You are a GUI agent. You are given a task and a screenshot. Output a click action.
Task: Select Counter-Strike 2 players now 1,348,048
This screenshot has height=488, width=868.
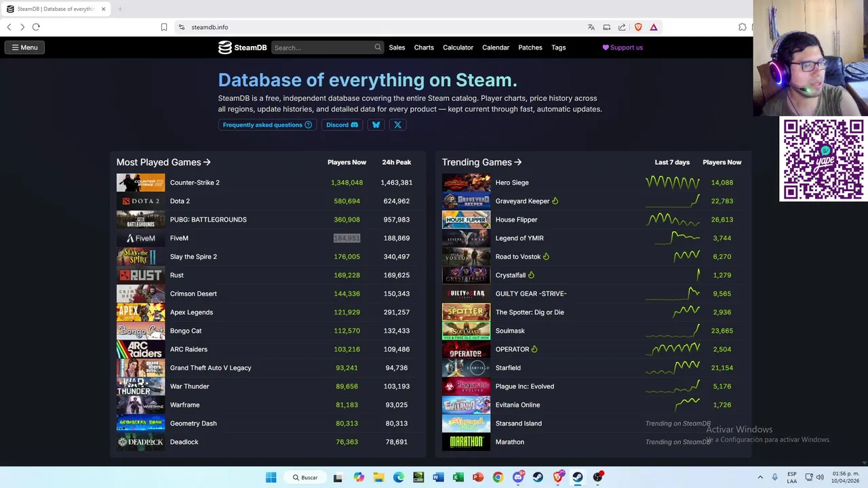[x=347, y=182]
